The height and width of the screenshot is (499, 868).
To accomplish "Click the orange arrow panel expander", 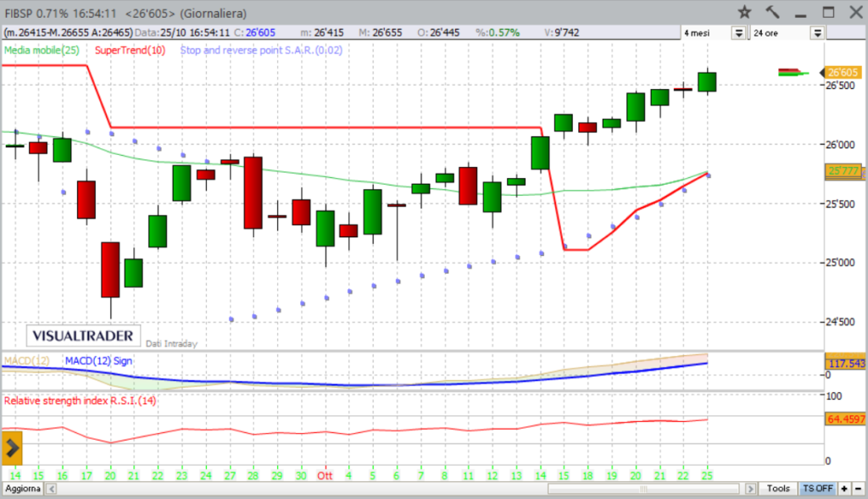I will coord(13,447).
